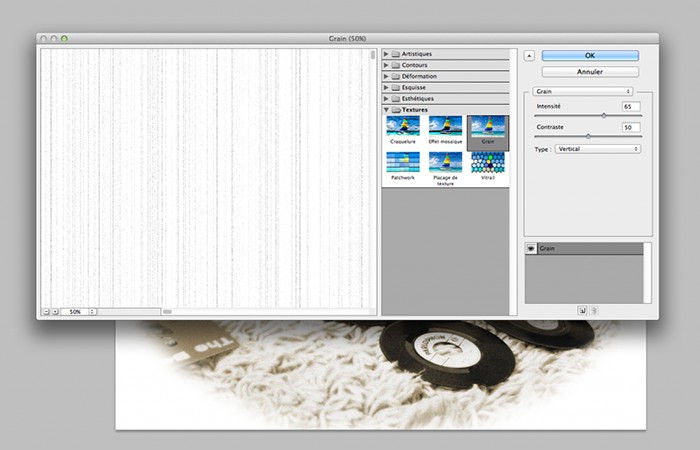Click the new effect layer icon
Image resolution: width=700 pixels, height=450 pixels.
click(582, 310)
